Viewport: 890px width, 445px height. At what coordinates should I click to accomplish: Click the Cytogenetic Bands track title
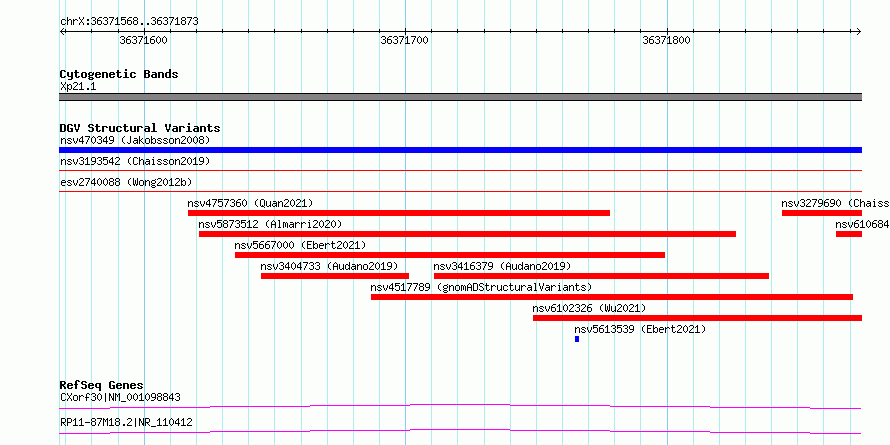point(119,74)
